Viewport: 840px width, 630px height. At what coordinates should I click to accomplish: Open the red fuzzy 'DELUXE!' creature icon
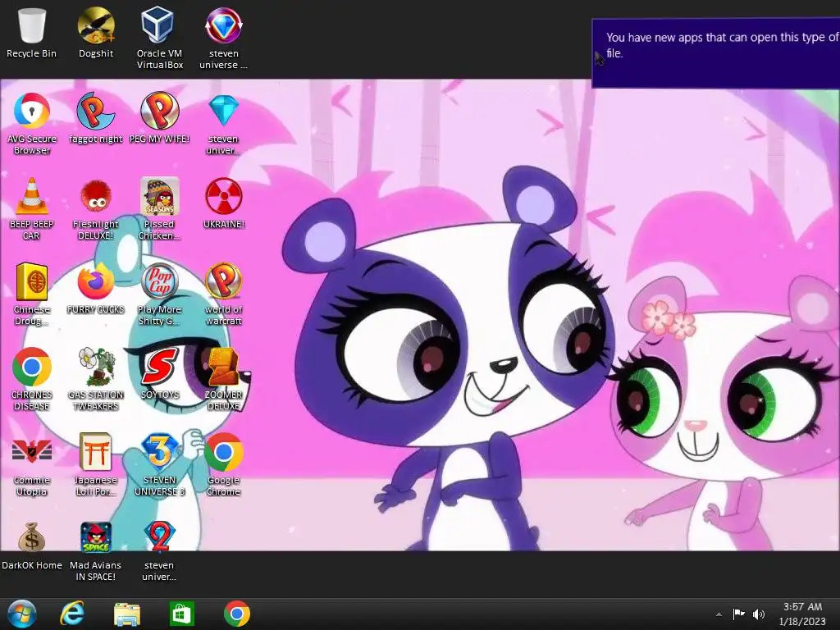(x=96, y=208)
